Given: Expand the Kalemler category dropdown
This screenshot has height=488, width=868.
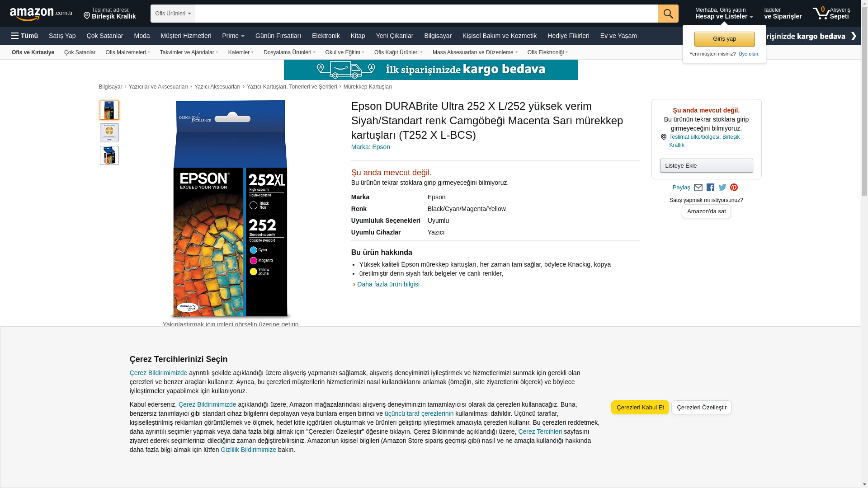Looking at the screenshot, I should (x=241, y=52).
